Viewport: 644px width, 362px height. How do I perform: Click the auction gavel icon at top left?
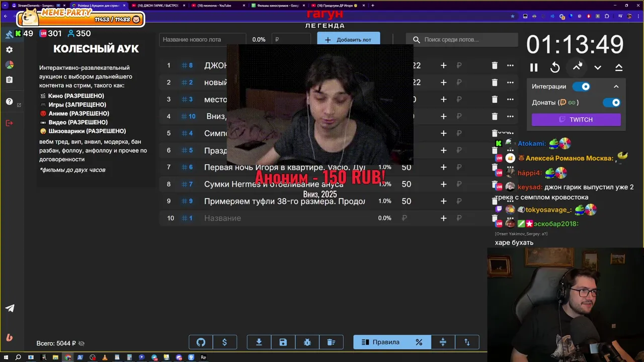pyautogui.click(x=9, y=34)
